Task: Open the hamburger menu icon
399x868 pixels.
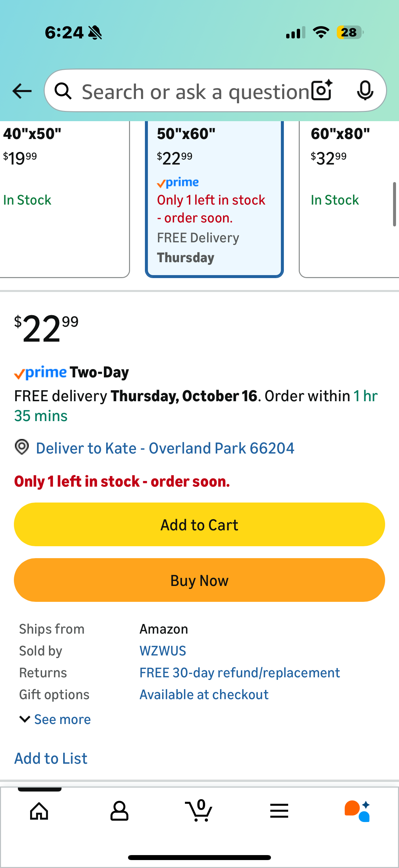Action: coord(279,811)
